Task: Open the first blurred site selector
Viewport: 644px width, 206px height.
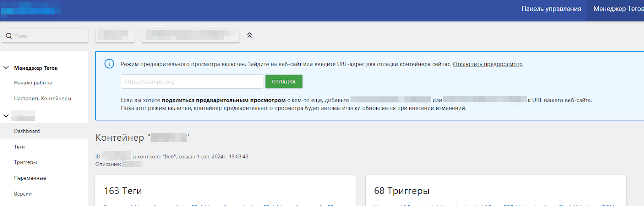Action: [115, 35]
